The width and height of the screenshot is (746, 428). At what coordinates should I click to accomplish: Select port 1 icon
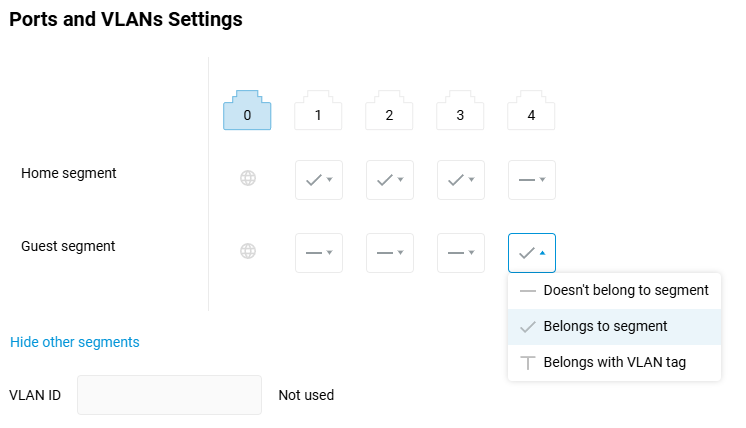tap(318, 111)
